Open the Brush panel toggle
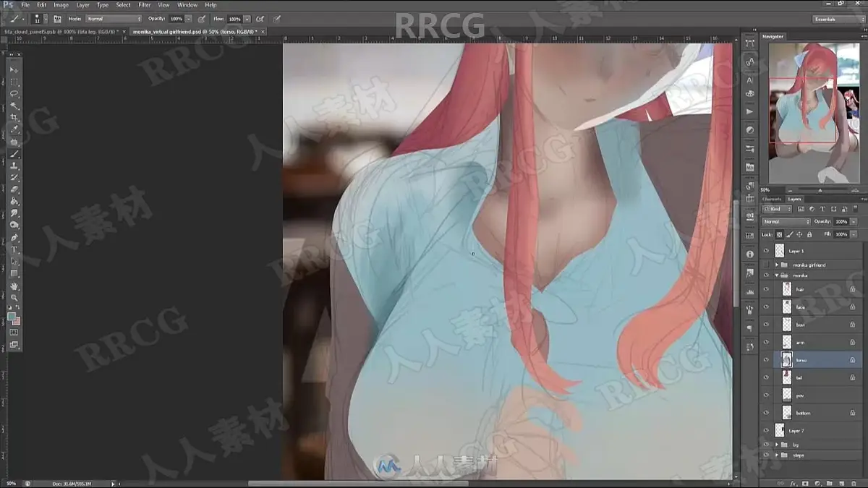 57,18
